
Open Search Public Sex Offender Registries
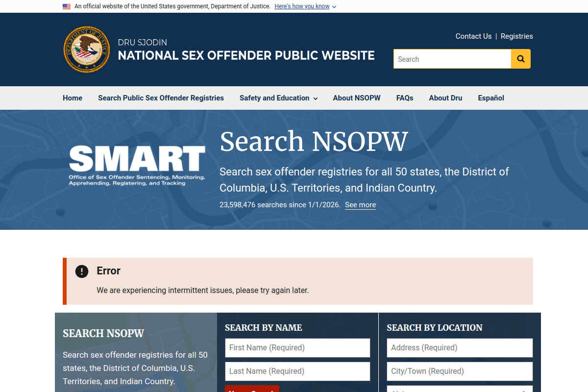tap(161, 98)
